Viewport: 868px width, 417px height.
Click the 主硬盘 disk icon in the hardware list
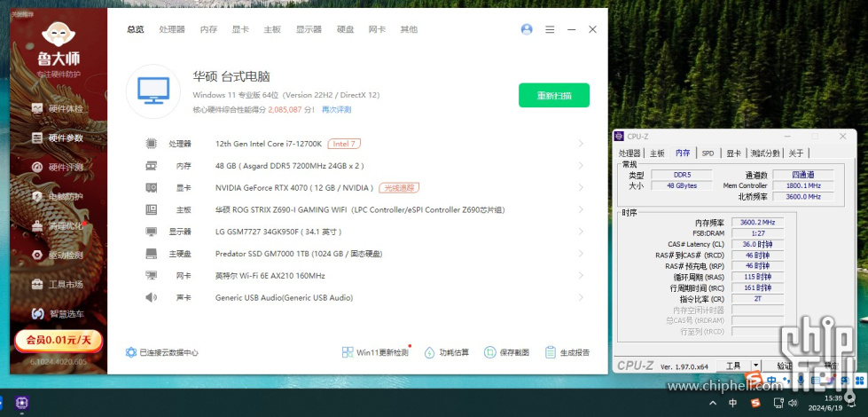click(x=151, y=254)
